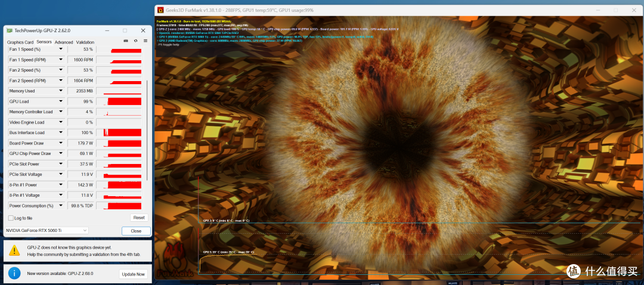Switch to the Graphics Card tab
The width and height of the screenshot is (644, 285).
(20, 42)
